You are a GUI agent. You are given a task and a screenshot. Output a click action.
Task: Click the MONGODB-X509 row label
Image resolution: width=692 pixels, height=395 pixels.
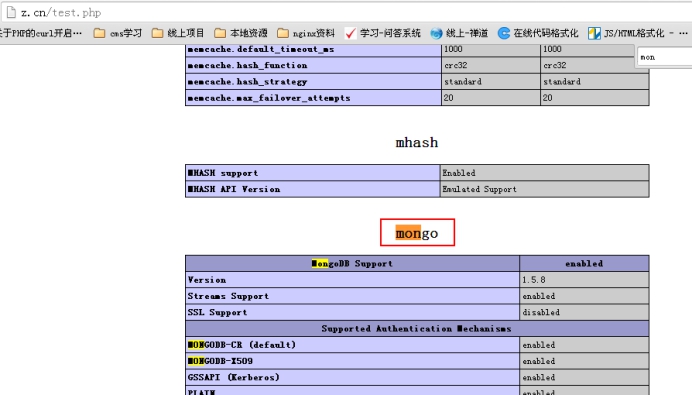pyautogui.click(x=220, y=361)
